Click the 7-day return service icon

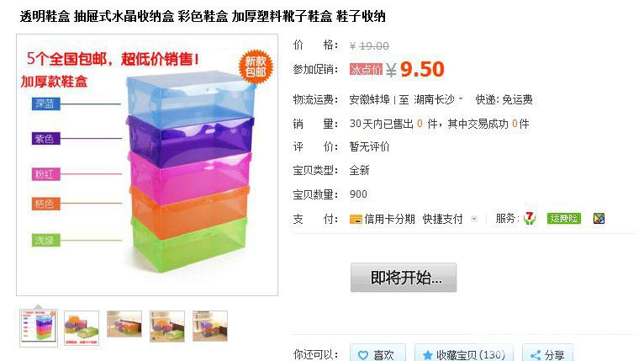pos(530,218)
